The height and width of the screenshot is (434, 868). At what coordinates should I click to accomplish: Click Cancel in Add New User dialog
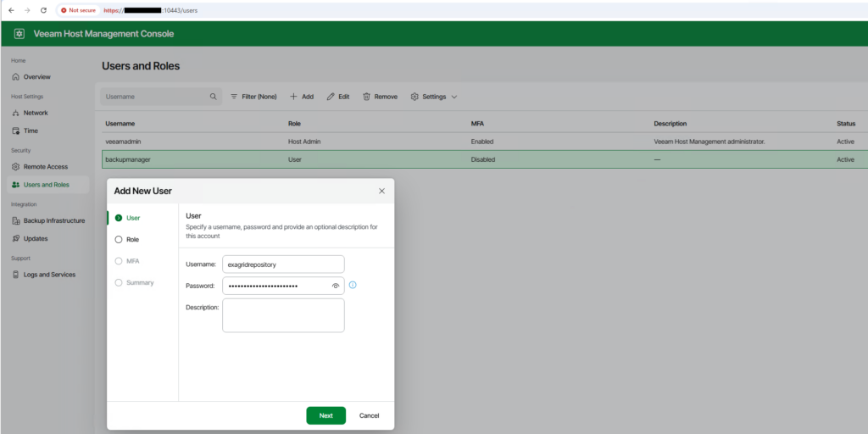click(369, 415)
